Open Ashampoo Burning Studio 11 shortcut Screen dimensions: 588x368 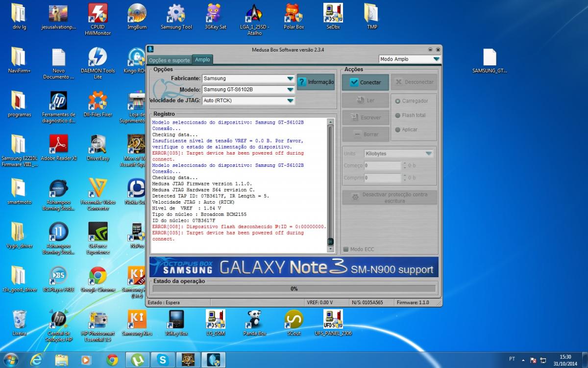click(58, 238)
